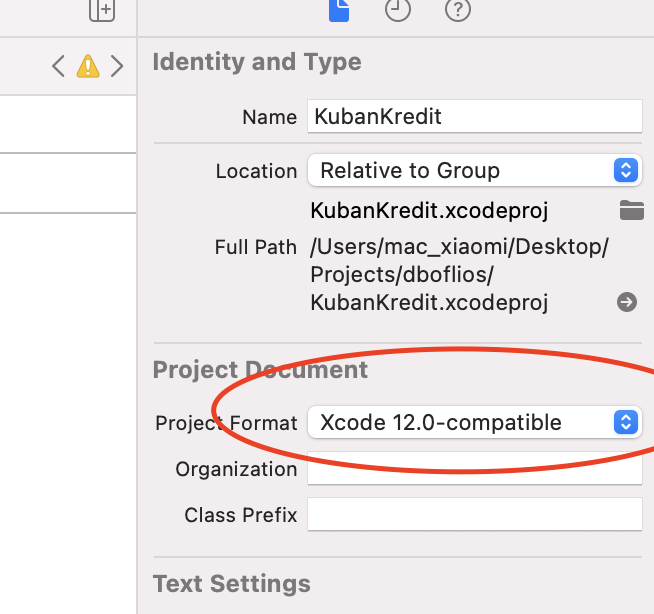Open the Project Format dropdown
Viewport: 654px width, 614px height.
[475, 422]
